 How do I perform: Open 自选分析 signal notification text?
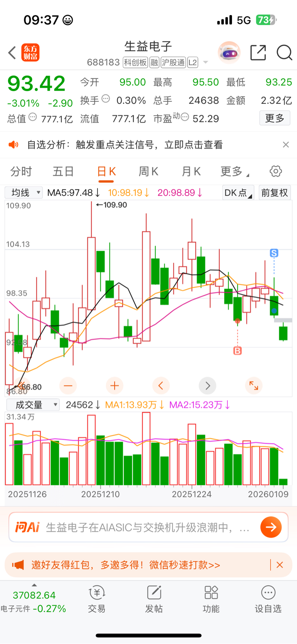click(x=125, y=145)
